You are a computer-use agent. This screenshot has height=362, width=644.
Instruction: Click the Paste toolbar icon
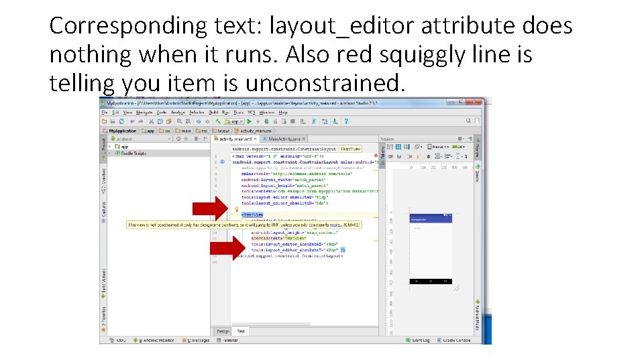(168, 121)
